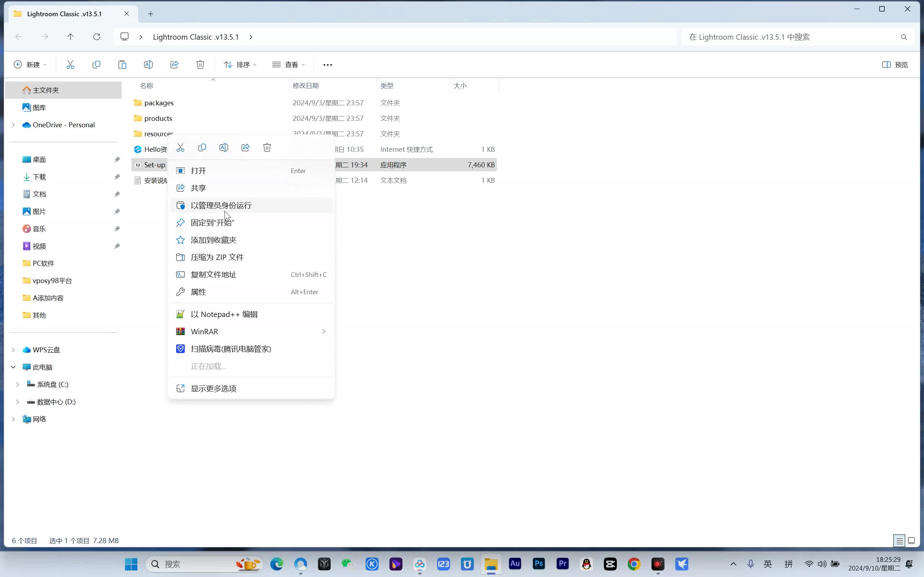Click the paste icon in Explorer toolbar

[x=122, y=65]
